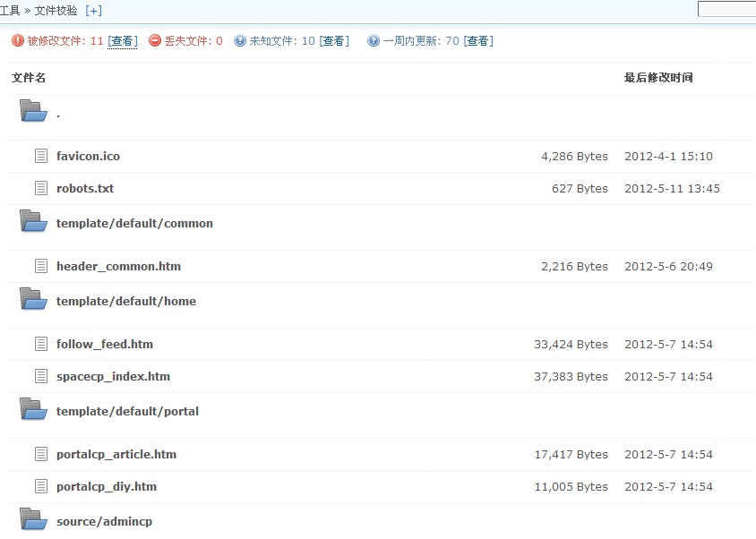Click the favicon.ico file icon
This screenshot has width=756, height=539.
click(x=40, y=156)
